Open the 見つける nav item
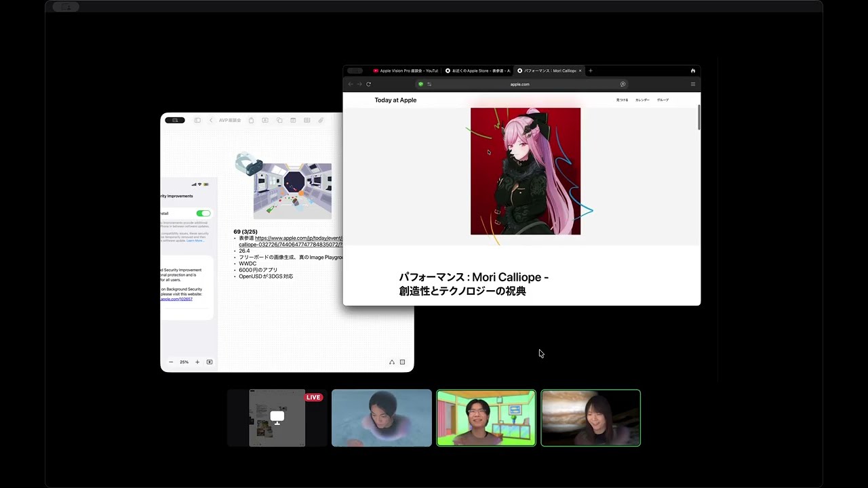868x488 pixels. 622,100
